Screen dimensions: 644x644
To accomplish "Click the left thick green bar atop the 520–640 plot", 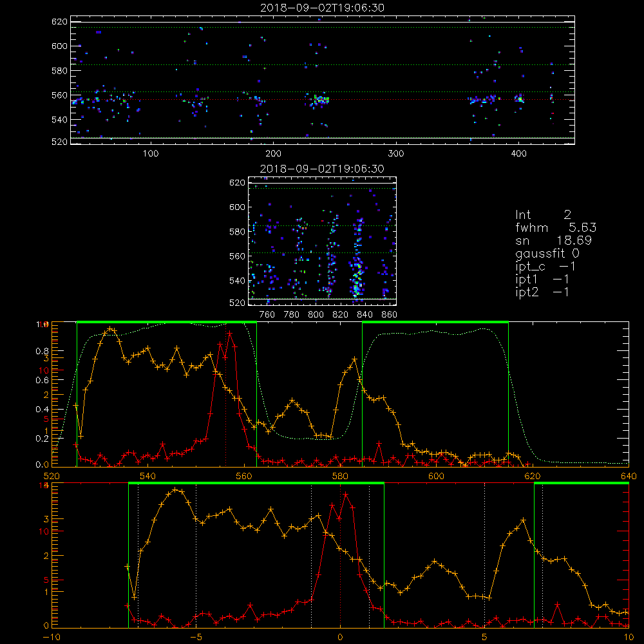I will tap(167, 322).
